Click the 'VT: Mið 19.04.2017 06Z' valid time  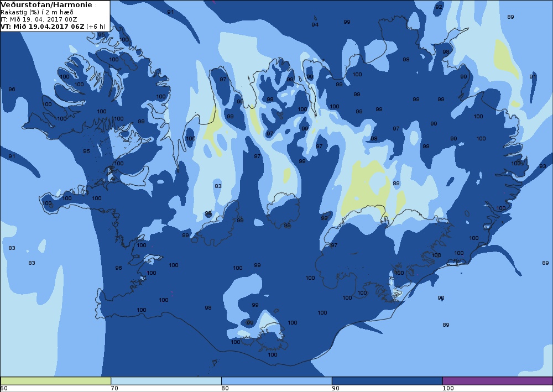43,27
